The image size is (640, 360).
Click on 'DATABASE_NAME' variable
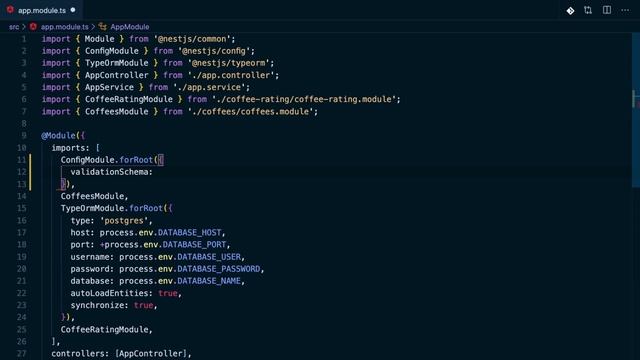[209, 281]
